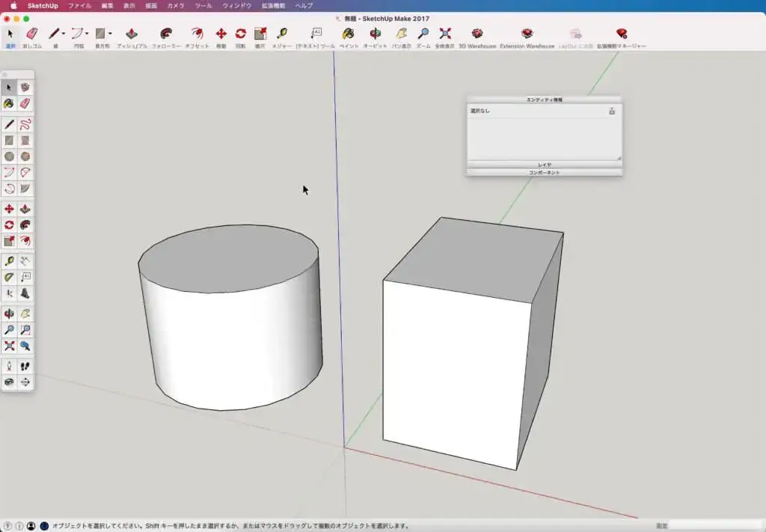This screenshot has width=766, height=532.
Task: Choose the Protractor tool in the left palette
Action: coord(9,278)
